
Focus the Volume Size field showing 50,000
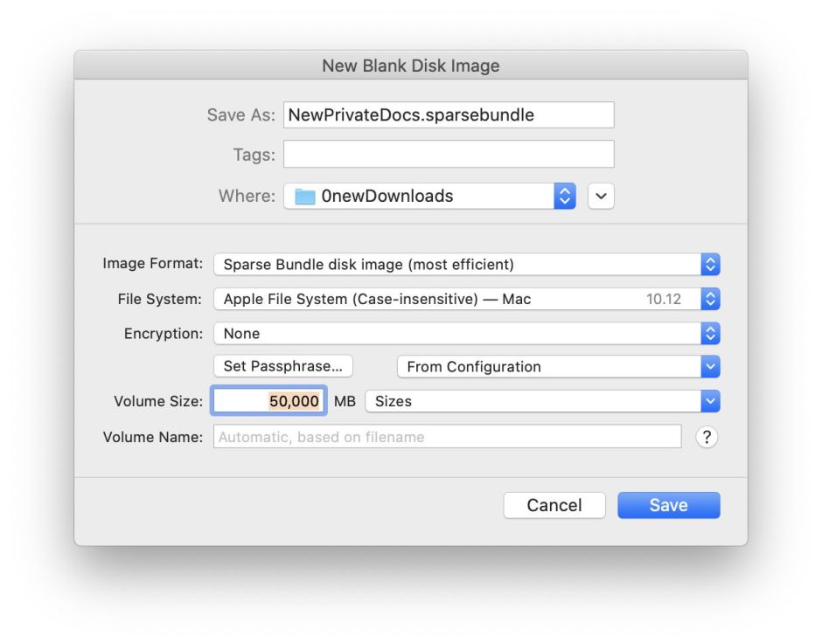[x=269, y=402]
